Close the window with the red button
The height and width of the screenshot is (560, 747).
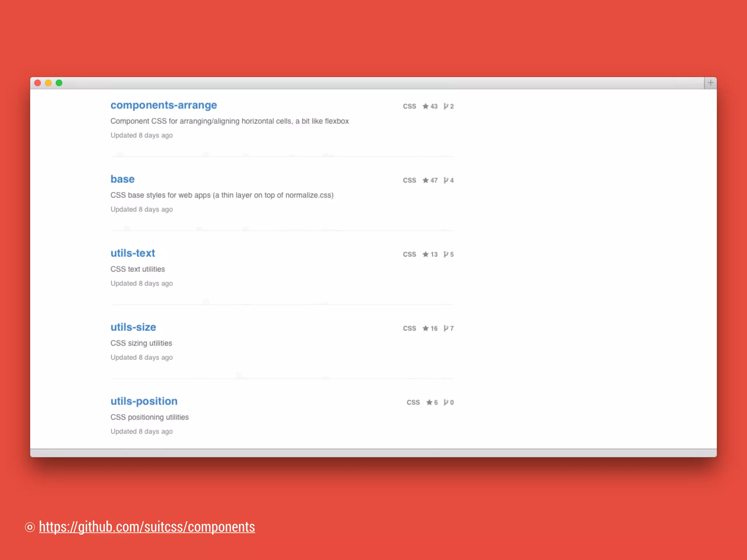(38, 83)
